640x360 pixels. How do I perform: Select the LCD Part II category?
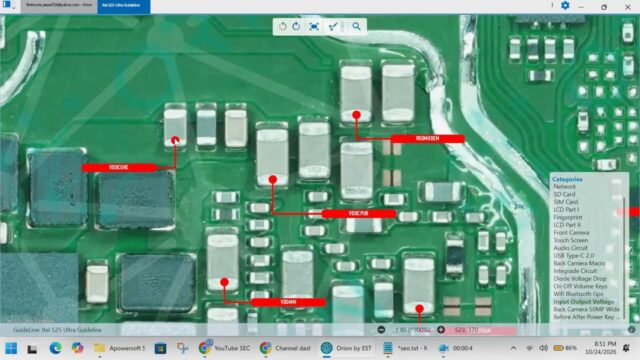[x=567, y=225]
